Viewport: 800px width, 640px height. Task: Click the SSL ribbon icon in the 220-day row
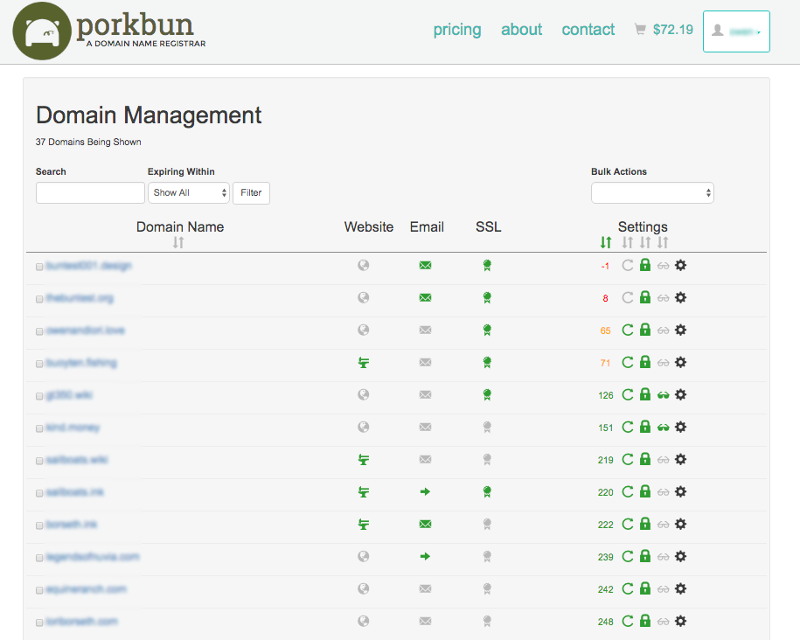click(x=486, y=492)
